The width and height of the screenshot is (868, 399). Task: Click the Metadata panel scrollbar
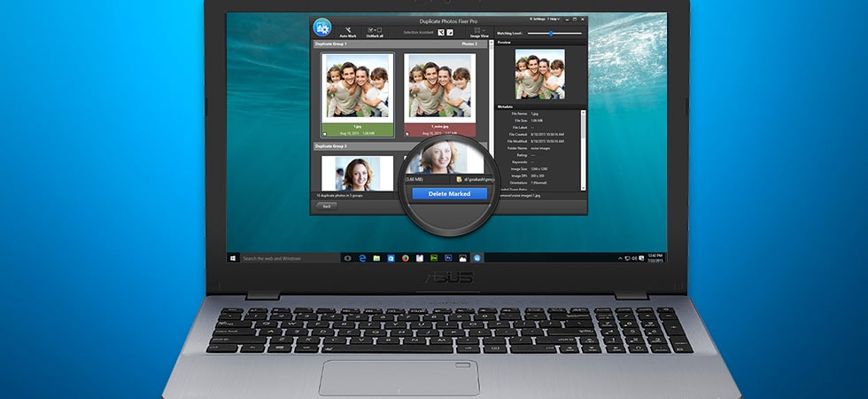583,150
